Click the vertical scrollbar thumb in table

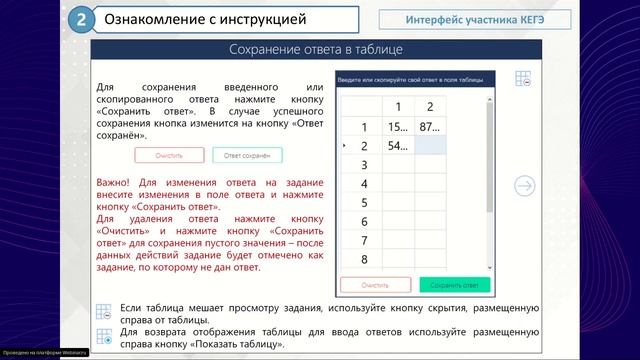[490, 157]
